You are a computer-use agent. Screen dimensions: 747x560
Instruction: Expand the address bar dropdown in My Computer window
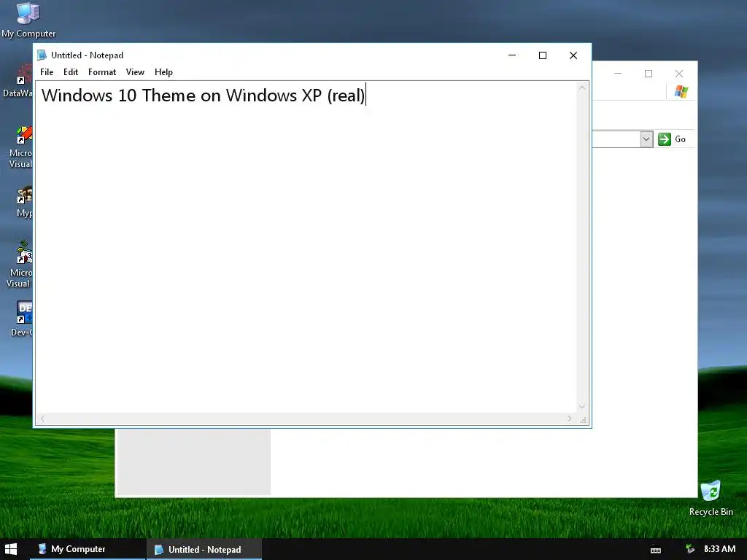(646, 139)
